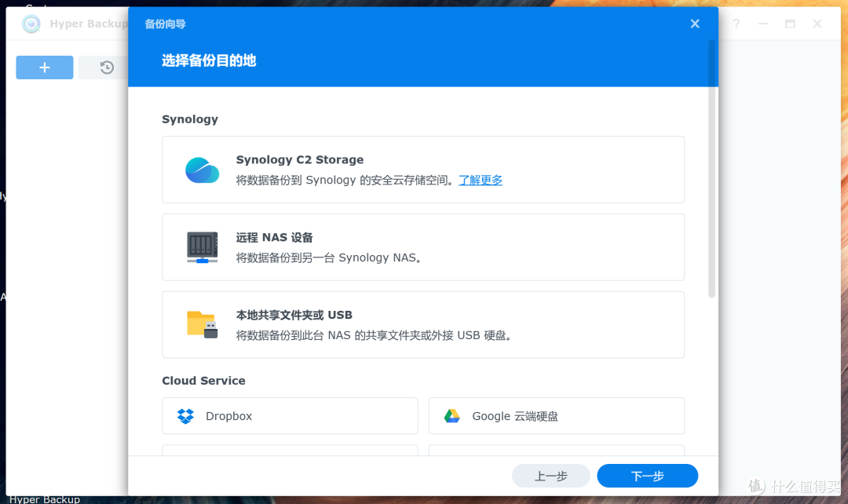Open the 了解更多 link
The height and width of the screenshot is (504, 848).
(481, 180)
